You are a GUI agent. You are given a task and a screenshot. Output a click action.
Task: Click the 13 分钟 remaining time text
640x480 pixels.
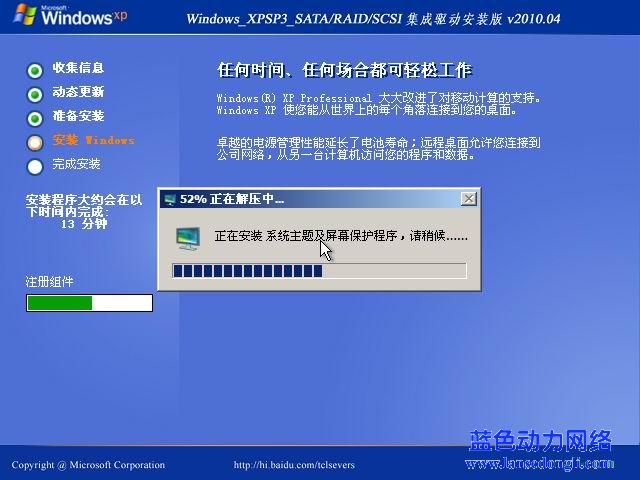click(84, 224)
